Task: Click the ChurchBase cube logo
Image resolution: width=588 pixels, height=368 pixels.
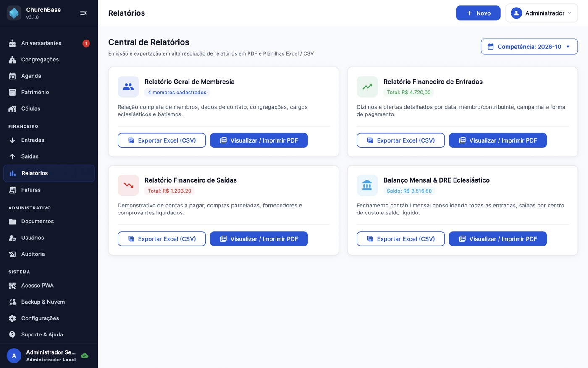Action: coord(14,13)
